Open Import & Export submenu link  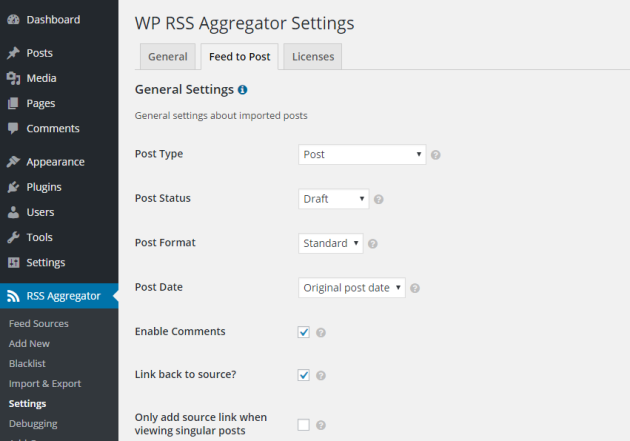pos(45,384)
